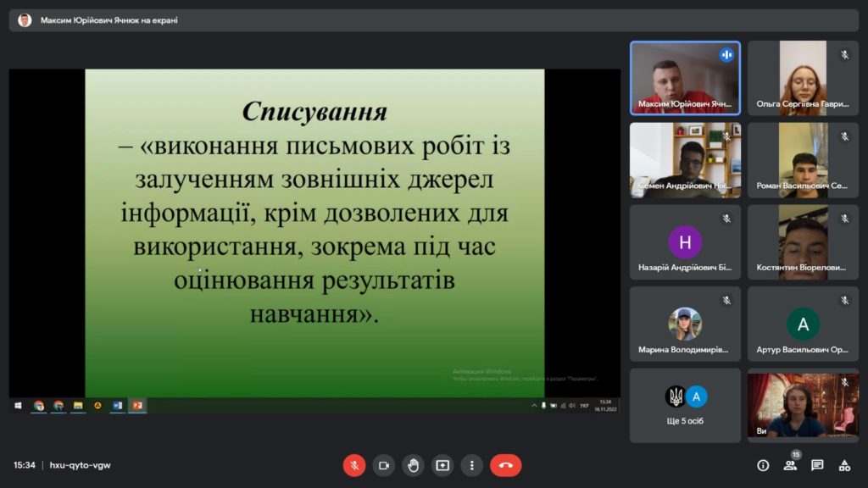Open the 'Ще 5 осіб' tile

click(685, 406)
